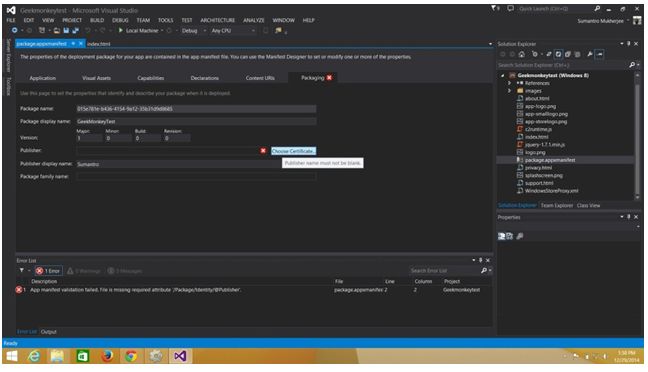The height and width of the screenshot is (372, 648).
Task: Open the Local Machine target dropdown arrow
Action: [x=162, y=30]
